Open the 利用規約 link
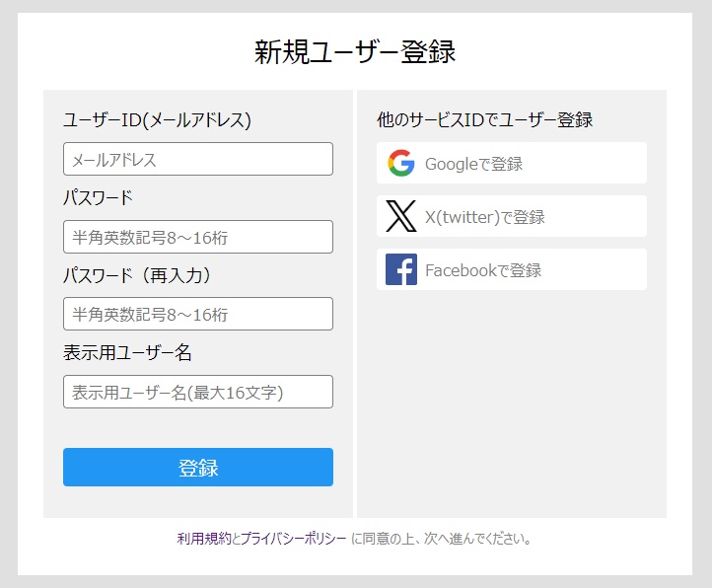This screenshot has width=712, height=588. (x=204, y=539)
